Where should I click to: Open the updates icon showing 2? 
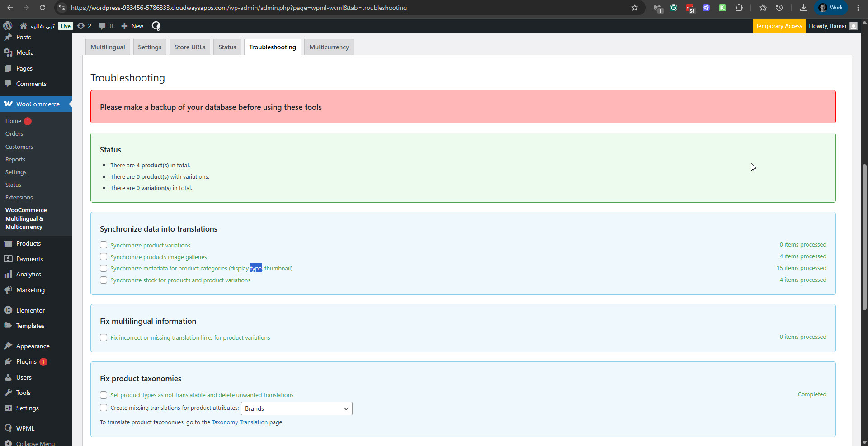tap(84, 26)
